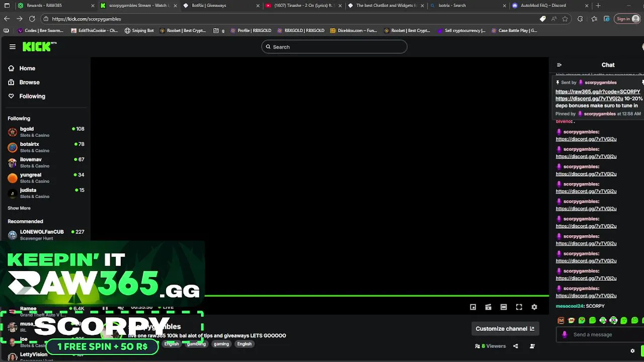The width and height of the screenshot is (644, 362).
Task: Open Profile RBXGOLD bookmark
Action: [251, 31]
